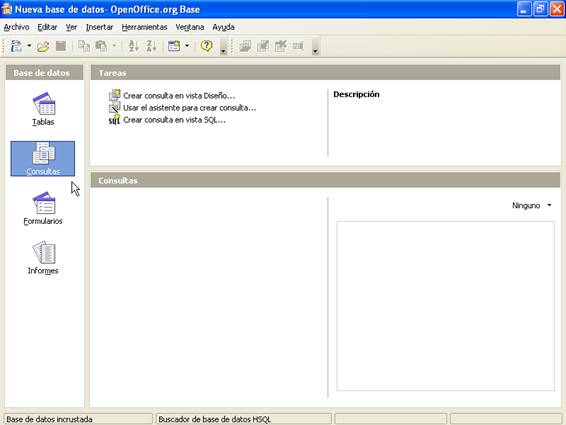566x425 pixels.
Task: Click the empty document preview pane
Action: coord(445,306)
